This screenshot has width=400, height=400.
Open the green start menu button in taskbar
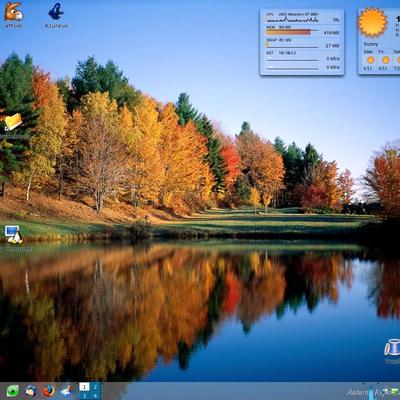(13, 391)
